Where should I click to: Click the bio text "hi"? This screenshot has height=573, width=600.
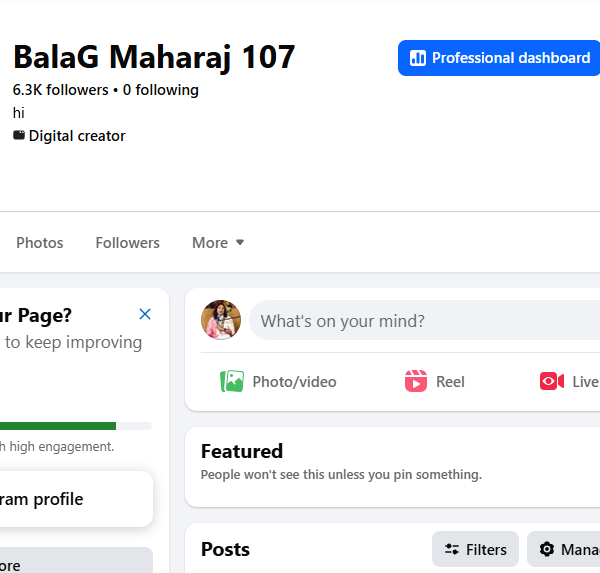pyautogui.click(x=19, y=113)
